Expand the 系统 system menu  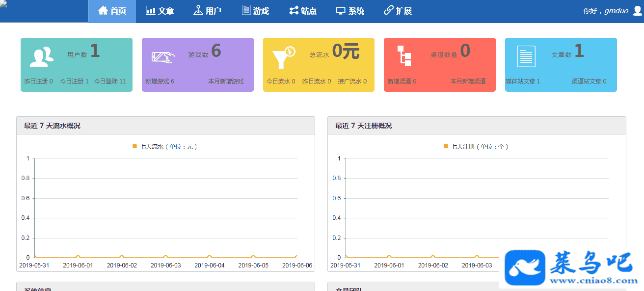point(350,11)
